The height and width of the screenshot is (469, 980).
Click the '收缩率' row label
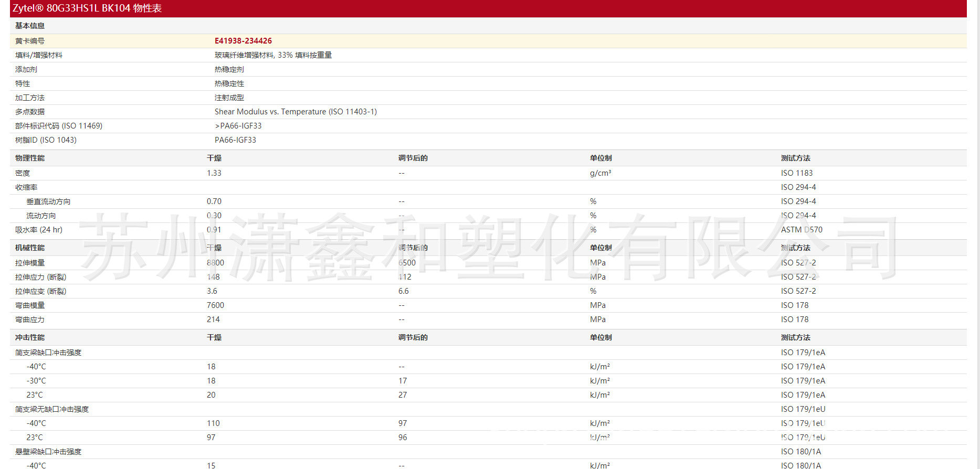click(26, 187)
